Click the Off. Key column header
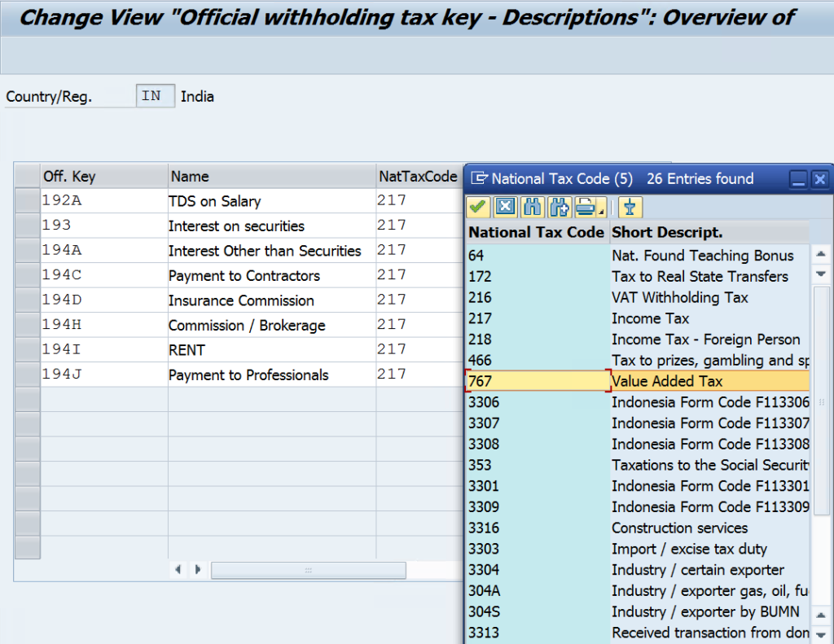This screenshot has height=644, width=834. click(104, 176)
